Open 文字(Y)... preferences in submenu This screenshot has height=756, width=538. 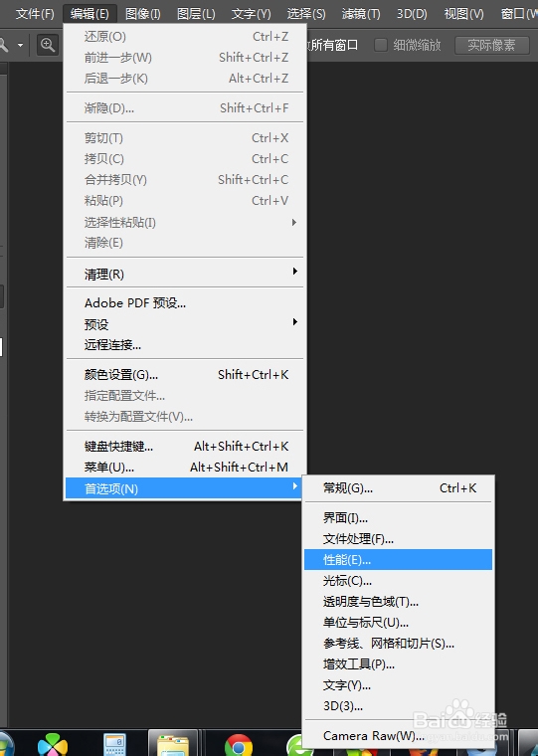point(398,685)
